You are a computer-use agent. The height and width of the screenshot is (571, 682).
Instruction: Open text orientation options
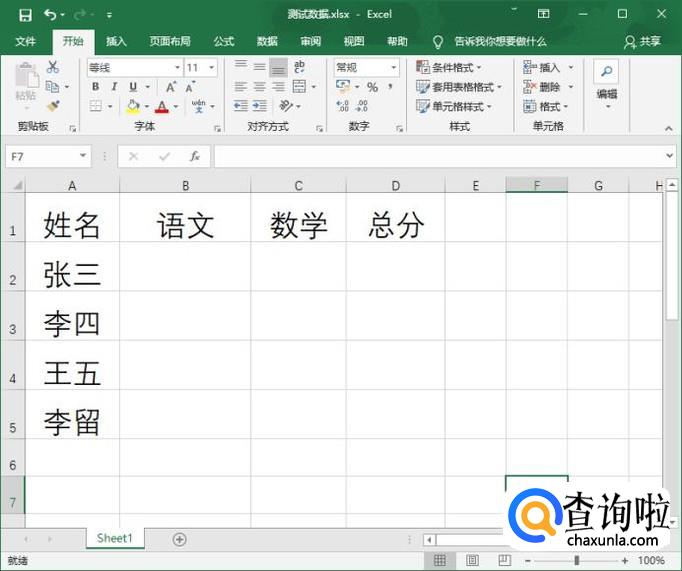click(x=286, y=106)
